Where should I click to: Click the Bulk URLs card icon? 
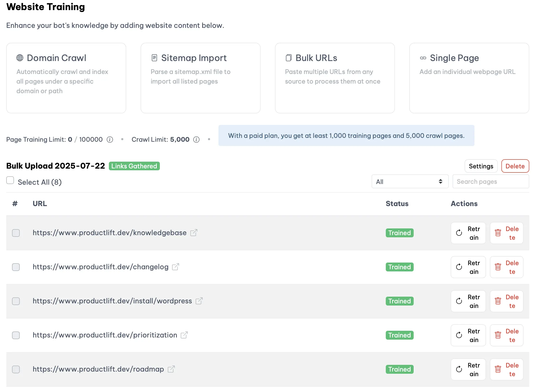pyautogui.click(x=288, y=58)
